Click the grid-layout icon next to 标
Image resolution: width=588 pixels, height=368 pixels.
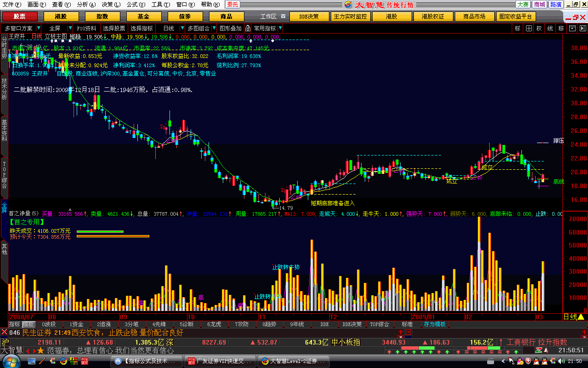click(529, 28)
